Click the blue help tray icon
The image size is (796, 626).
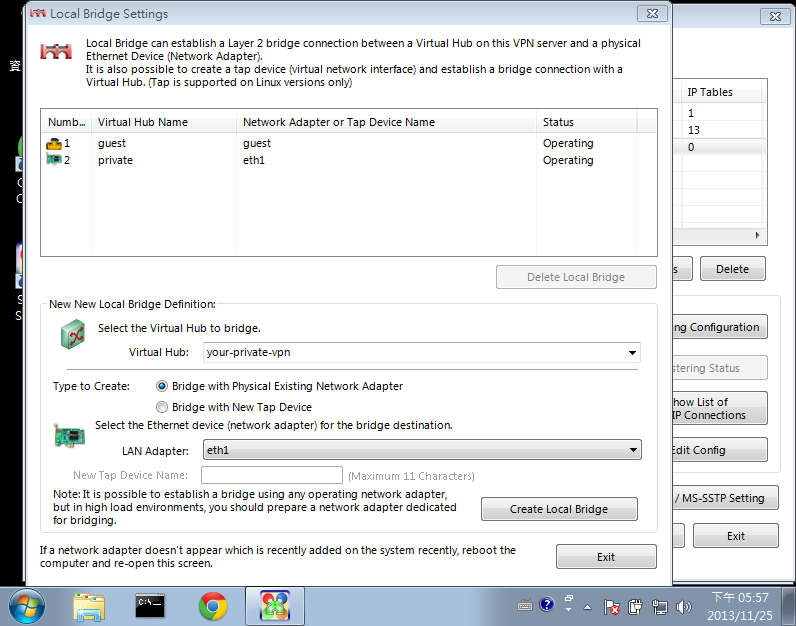click(x=547, y=604)
